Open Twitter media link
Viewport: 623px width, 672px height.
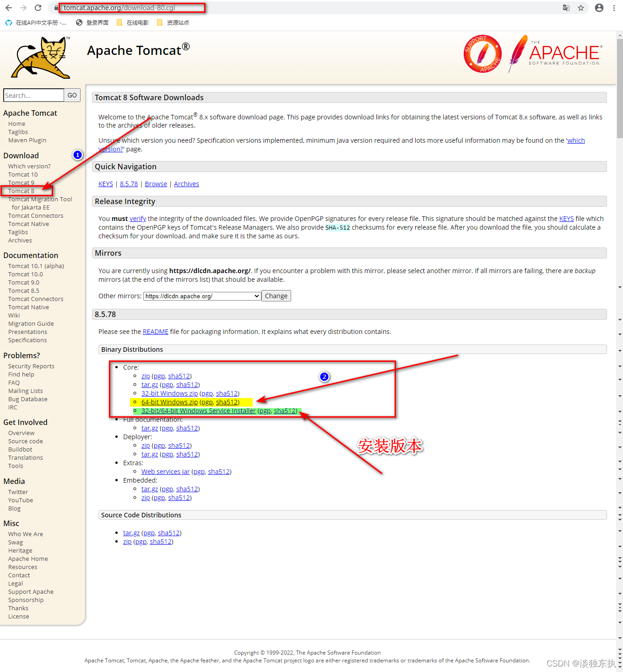point(18,492)
